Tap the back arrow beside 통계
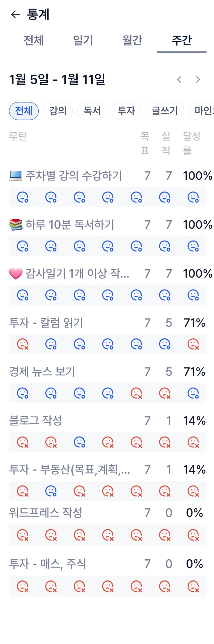The width and height of the screenshot is (214, 644). (x=16, y=14)
